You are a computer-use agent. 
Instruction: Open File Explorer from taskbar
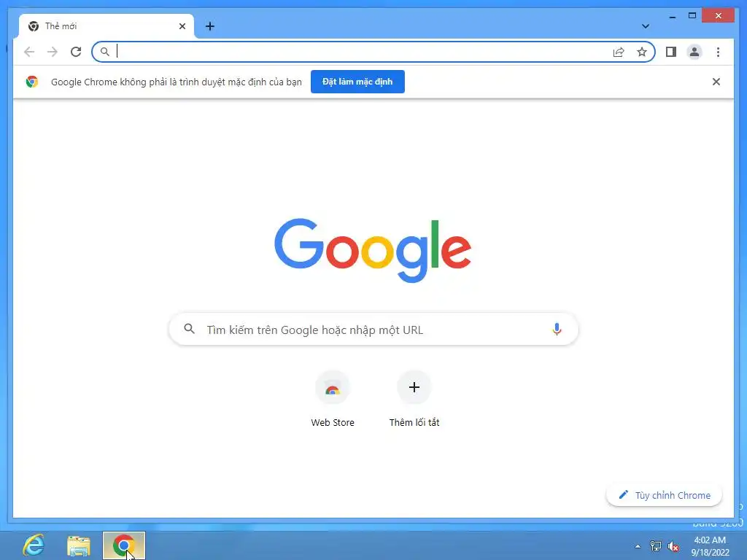[79, 545]
